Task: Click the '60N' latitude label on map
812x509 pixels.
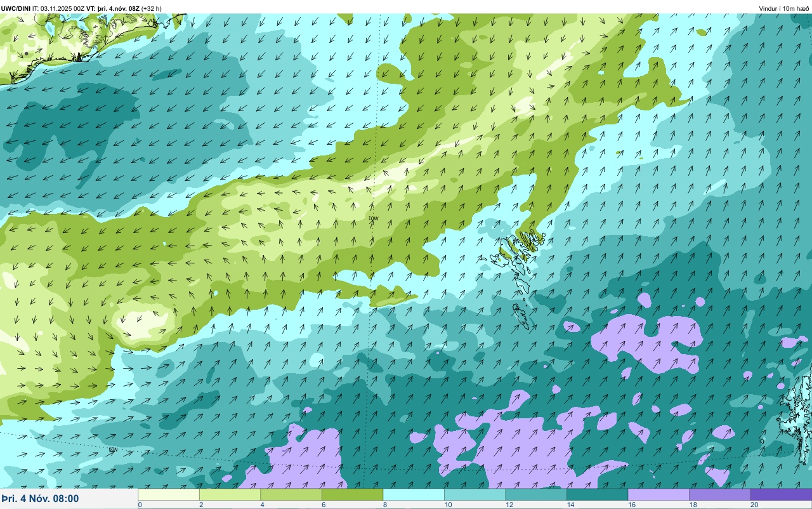Action: [113, 449]
